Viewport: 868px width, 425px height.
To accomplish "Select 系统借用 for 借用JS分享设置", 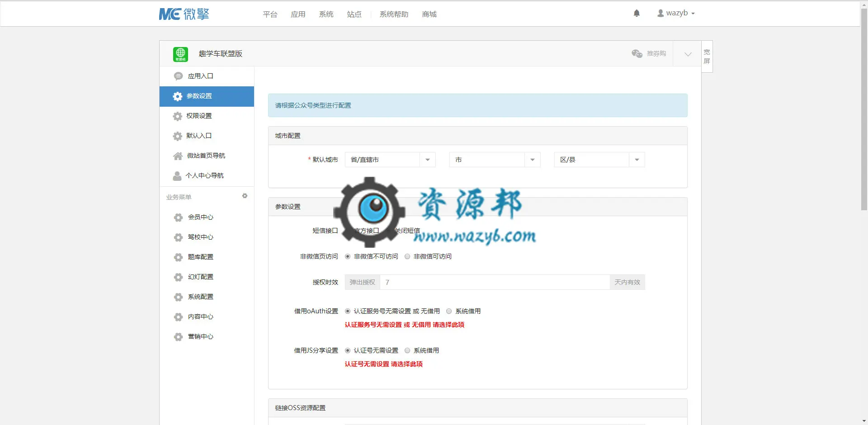I will [407, 350].
